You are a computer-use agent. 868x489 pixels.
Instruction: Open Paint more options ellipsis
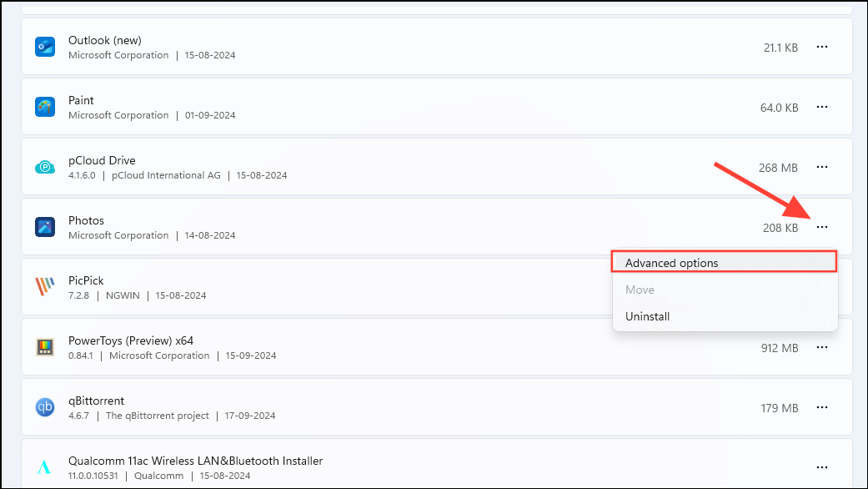coord(822,107)
